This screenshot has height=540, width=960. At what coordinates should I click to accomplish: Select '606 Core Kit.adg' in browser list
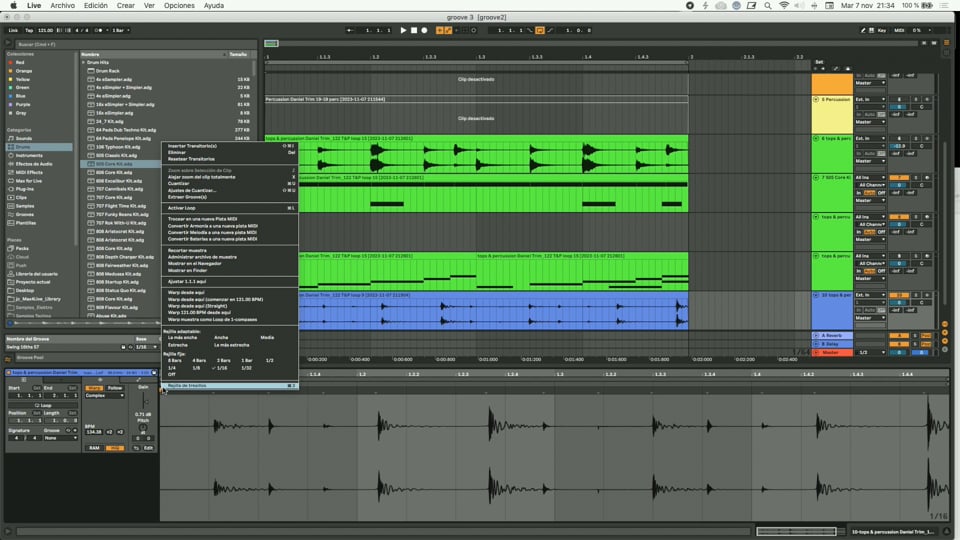[114, 173]
